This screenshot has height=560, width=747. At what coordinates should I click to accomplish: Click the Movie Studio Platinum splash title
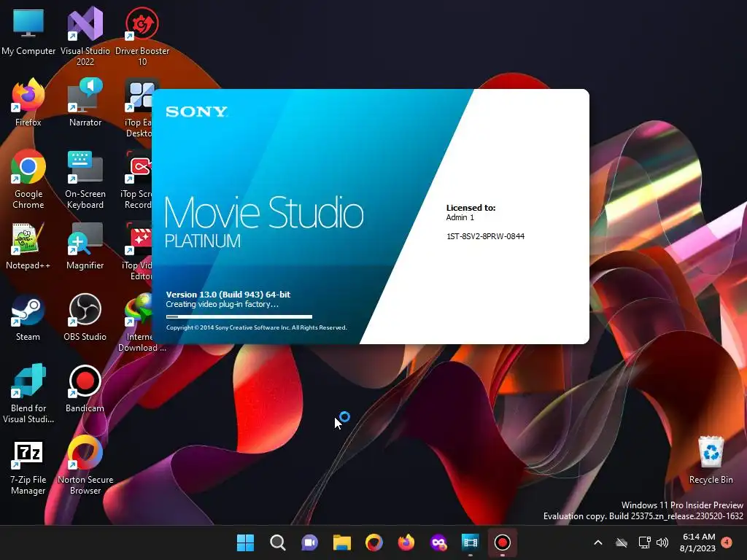tap(264, 222)
